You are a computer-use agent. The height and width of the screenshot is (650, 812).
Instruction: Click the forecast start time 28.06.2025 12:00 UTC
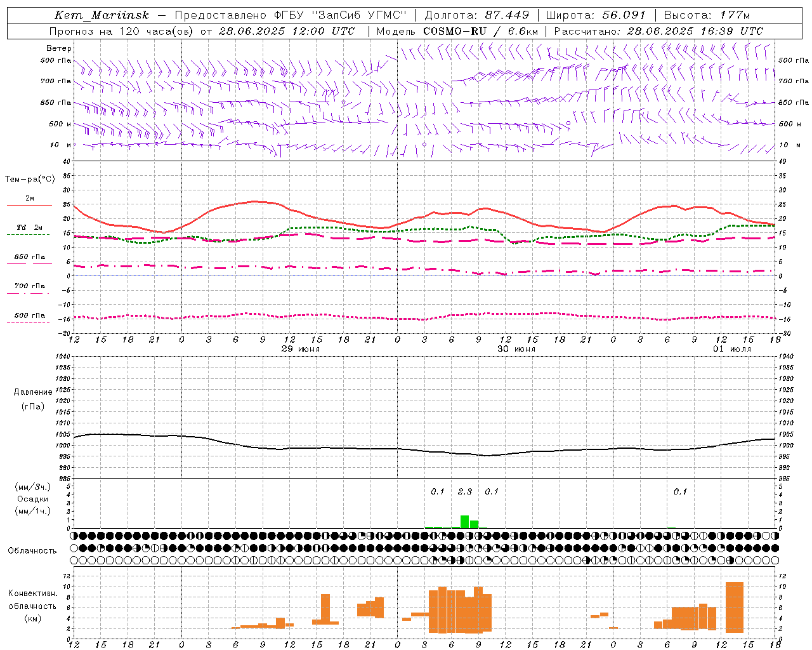click(x=286, y=31)
